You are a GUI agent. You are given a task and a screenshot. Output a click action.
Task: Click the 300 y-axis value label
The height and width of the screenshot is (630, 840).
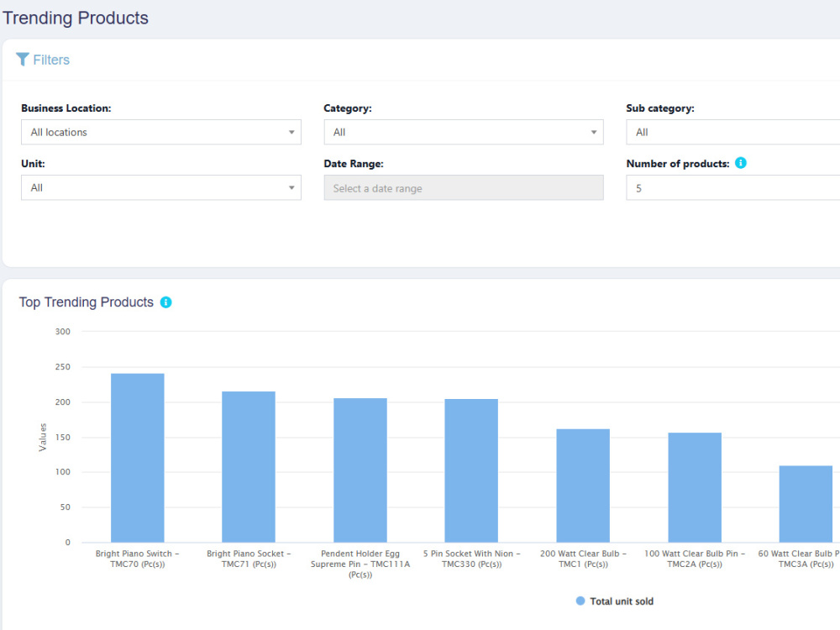pyautogui.click(x=63, y=332)
